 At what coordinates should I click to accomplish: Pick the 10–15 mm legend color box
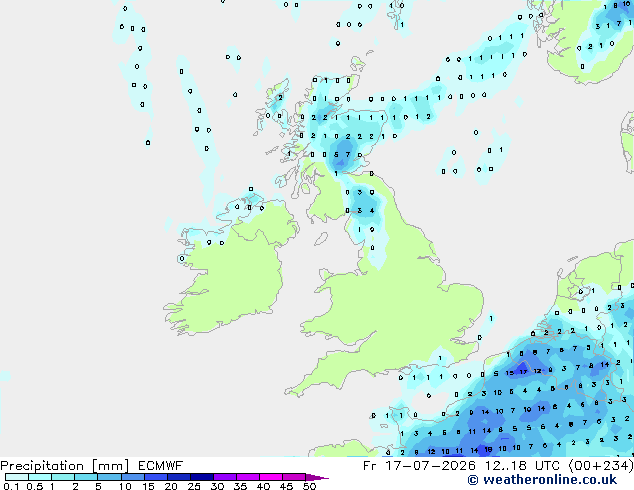coord(132,477)
